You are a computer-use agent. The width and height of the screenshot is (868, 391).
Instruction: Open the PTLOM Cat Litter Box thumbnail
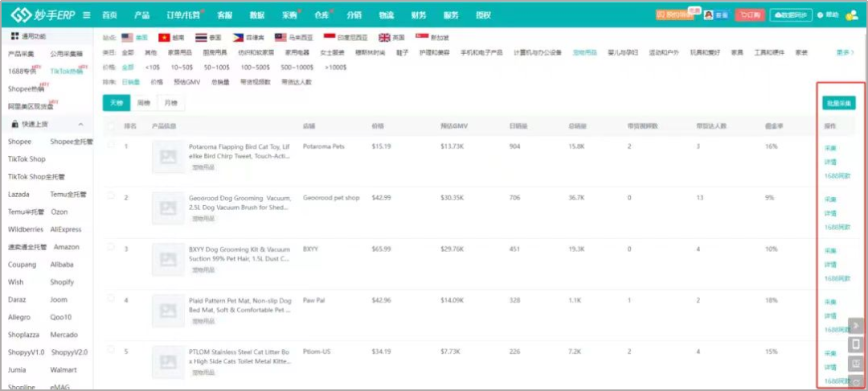pos(168,363)
